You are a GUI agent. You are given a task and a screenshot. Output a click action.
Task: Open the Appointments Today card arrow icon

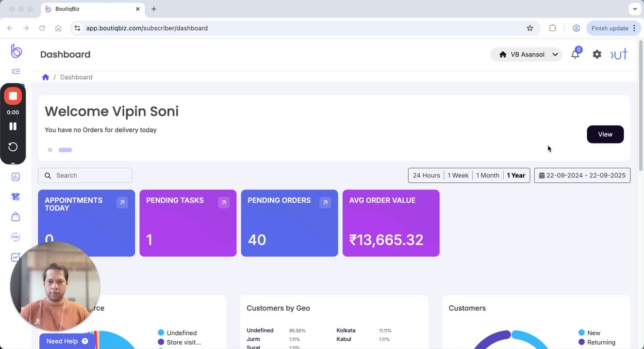[122, 203]
